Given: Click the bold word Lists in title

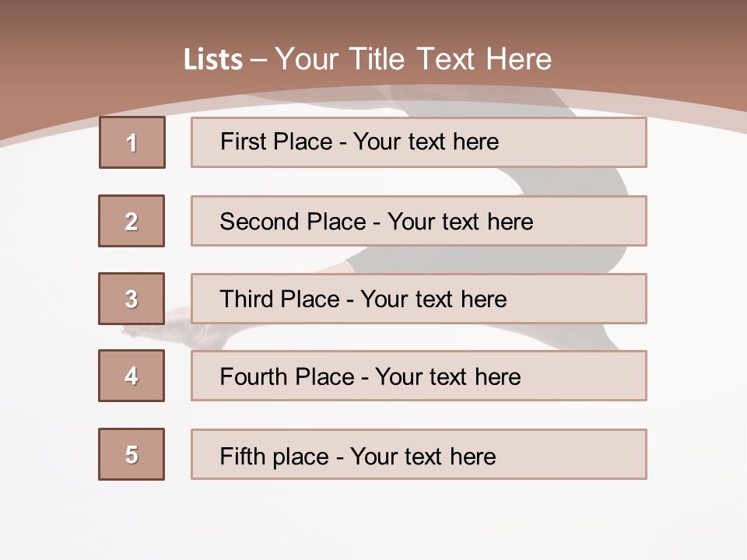Looking at the screenshot, I should pyautogui.click(x=213, y=60).
